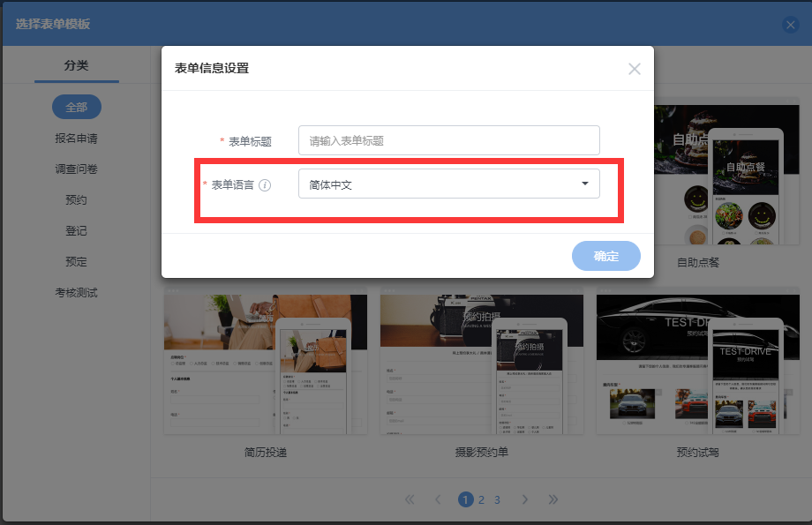Close the 表单信息设置 dialog
This screenshot has height=525, width=812.
coord(634,69)
